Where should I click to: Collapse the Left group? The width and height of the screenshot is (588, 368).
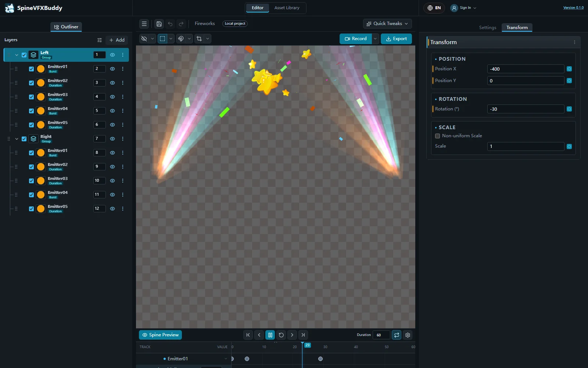pyautogui.click(x=17, y=55)
